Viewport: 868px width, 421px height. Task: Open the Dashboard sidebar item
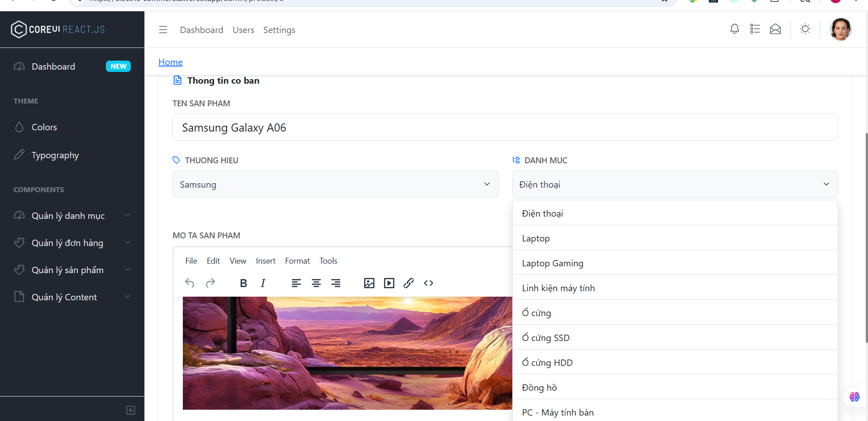coord(72,66)
